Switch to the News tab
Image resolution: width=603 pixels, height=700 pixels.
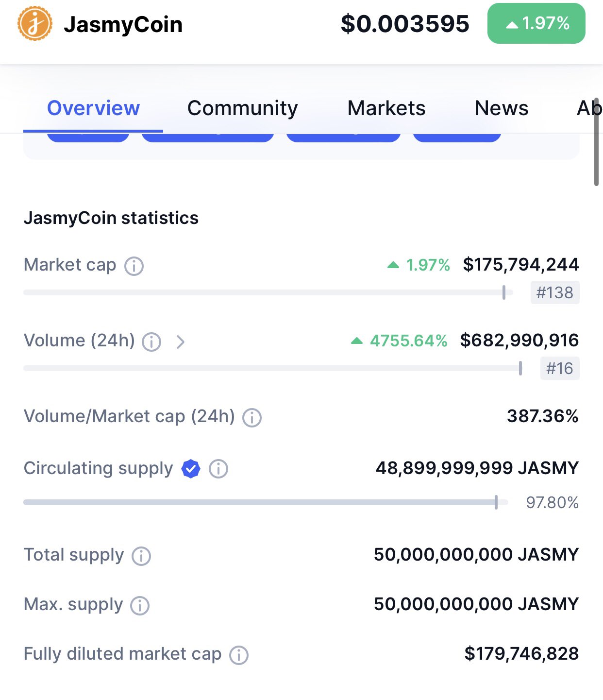click(x=502, y=108)
